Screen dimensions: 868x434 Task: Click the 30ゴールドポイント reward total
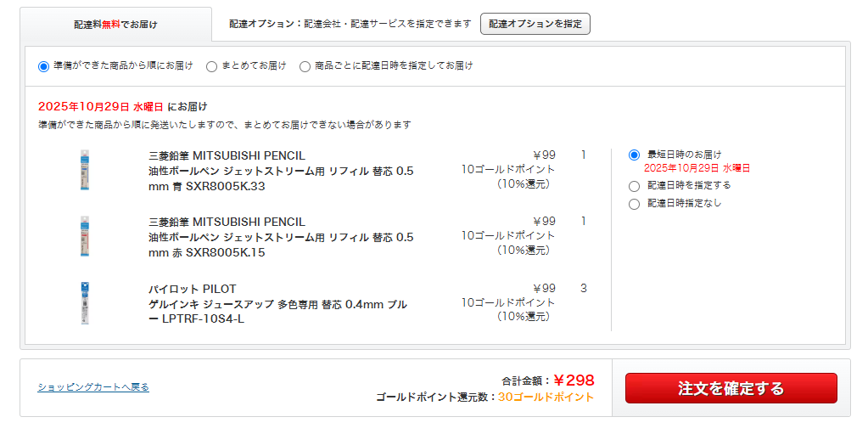[546, 397]
